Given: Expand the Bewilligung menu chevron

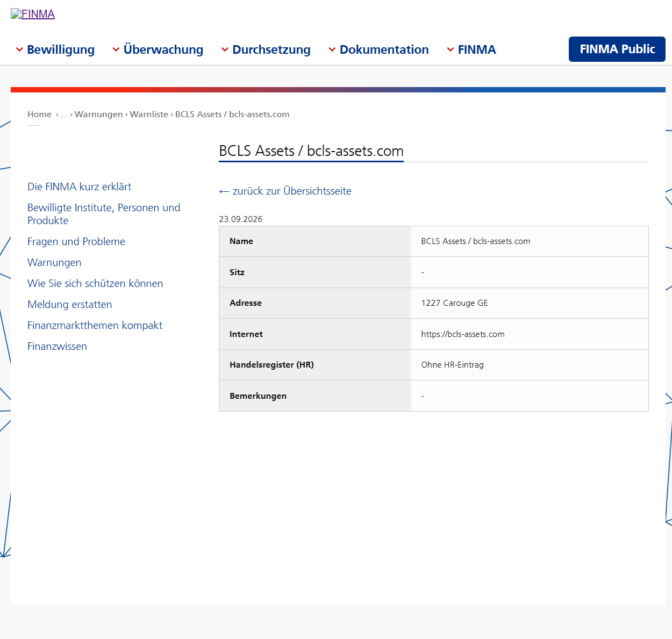Looking at the screenshot, I should 19,49.
